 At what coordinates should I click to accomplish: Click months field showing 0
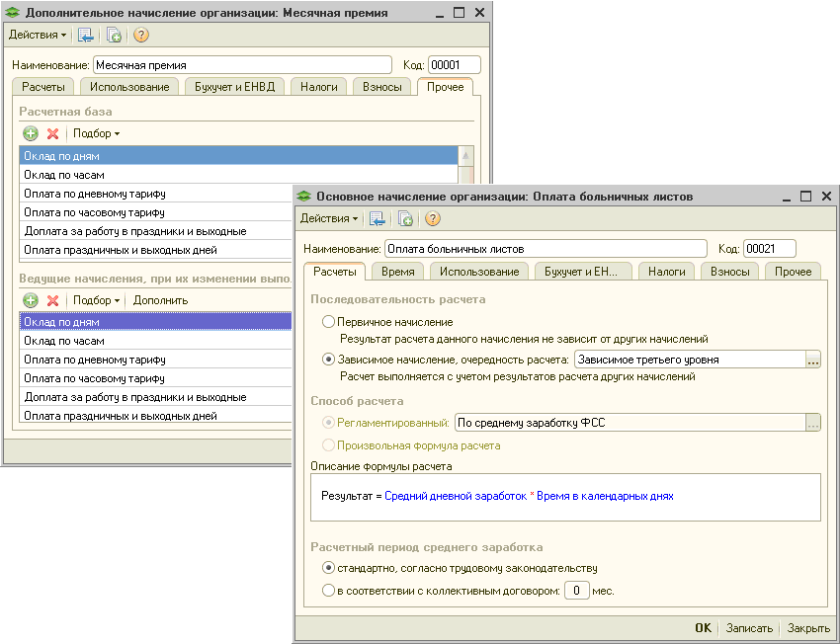click(577, 591)
